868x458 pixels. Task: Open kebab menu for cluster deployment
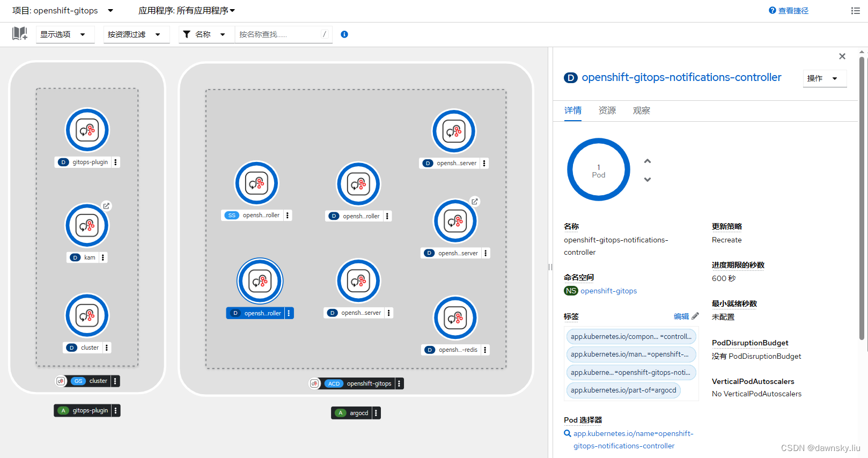107,348
